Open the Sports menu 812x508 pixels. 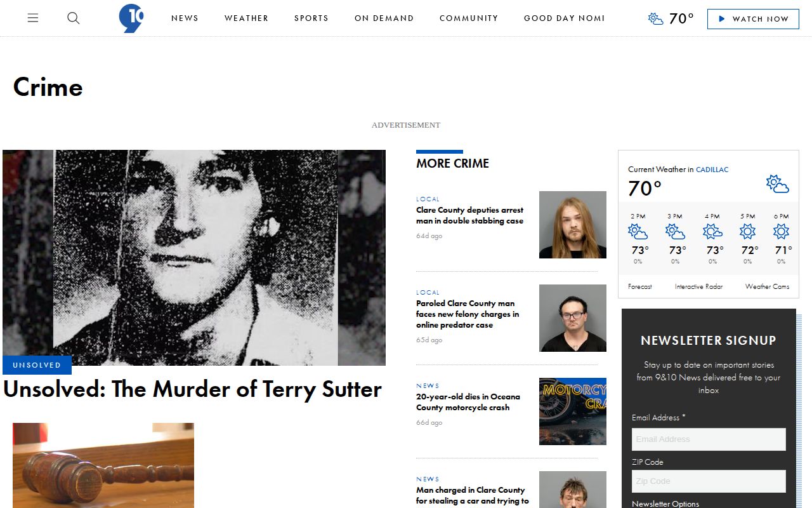311,18
